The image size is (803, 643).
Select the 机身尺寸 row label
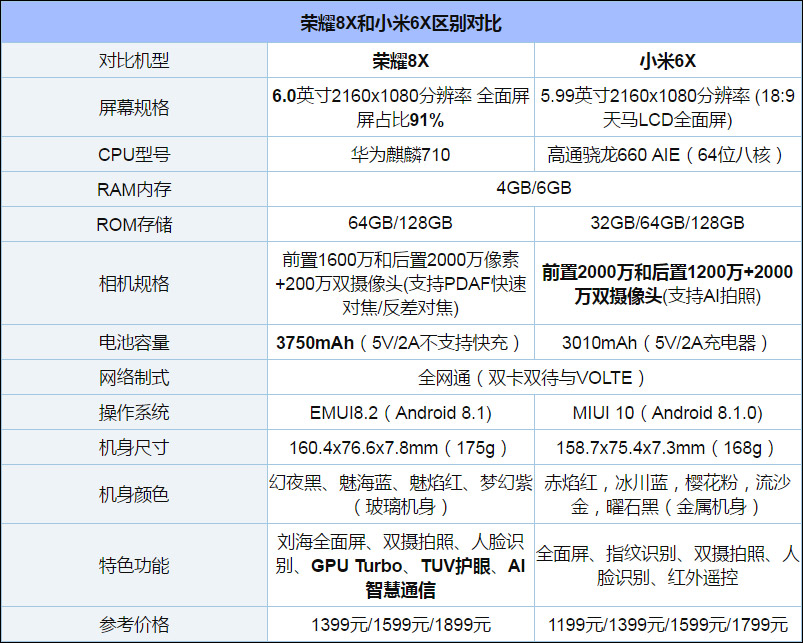134,447
